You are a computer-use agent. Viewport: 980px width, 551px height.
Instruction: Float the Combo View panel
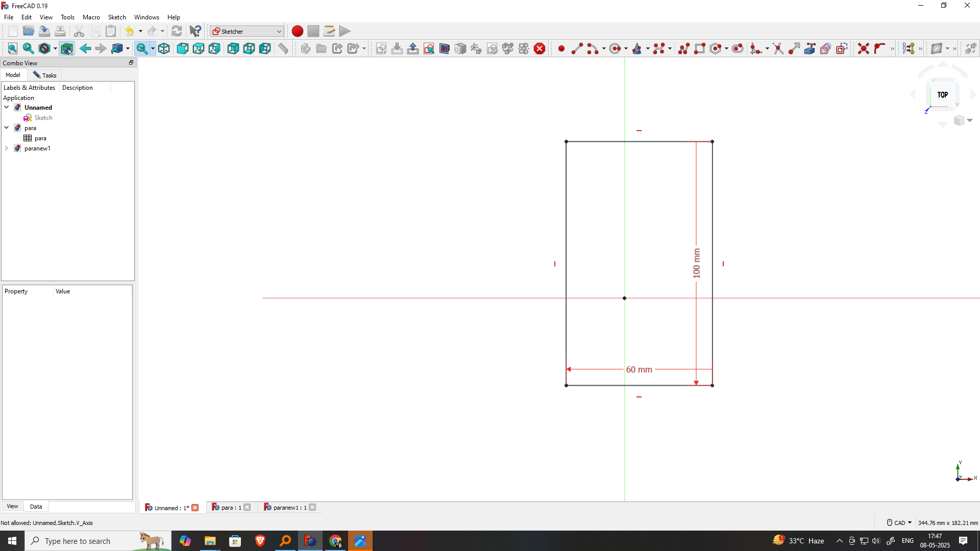click(x=131, y=63)
